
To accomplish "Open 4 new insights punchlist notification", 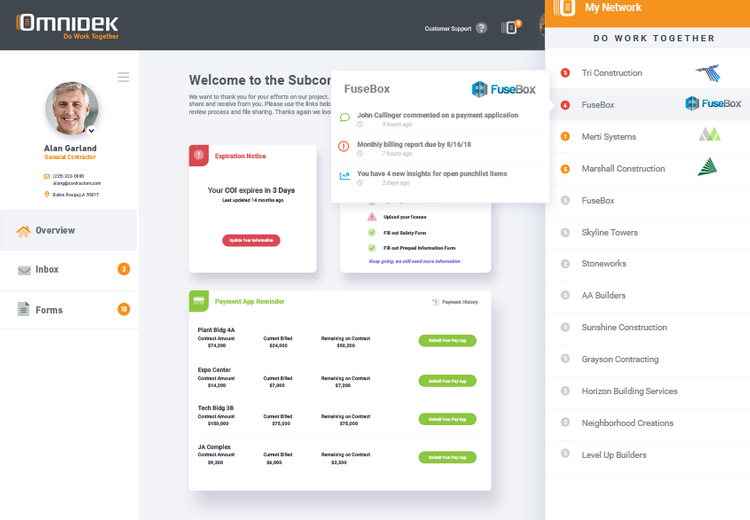I will pyautogui.click(x=432, y=174).
